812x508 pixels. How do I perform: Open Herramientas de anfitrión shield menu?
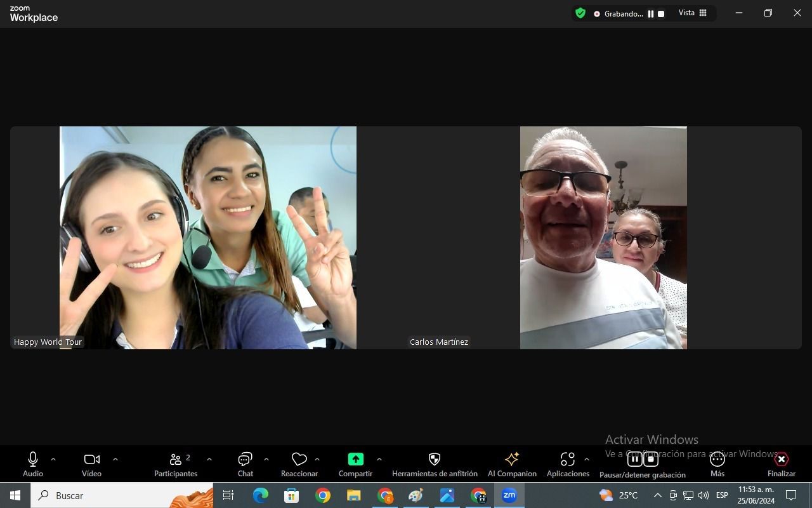pos(435,464)
